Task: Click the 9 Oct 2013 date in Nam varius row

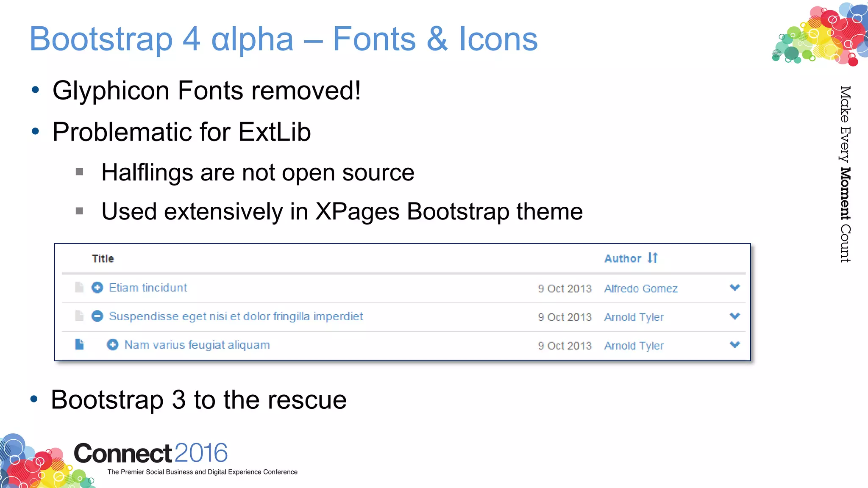Action: pyautogui.click(x=565, y=346)
